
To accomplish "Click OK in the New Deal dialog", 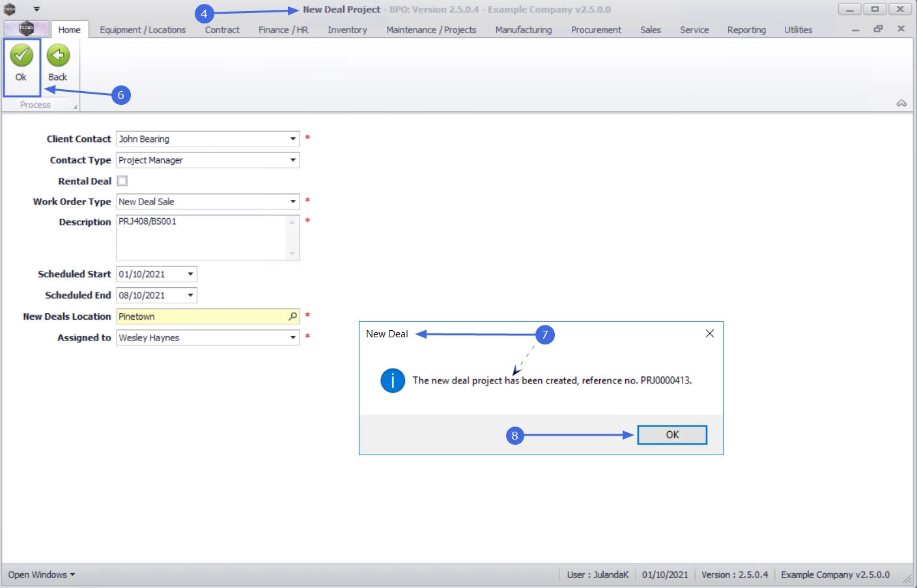I will click(x=672, y=435).
